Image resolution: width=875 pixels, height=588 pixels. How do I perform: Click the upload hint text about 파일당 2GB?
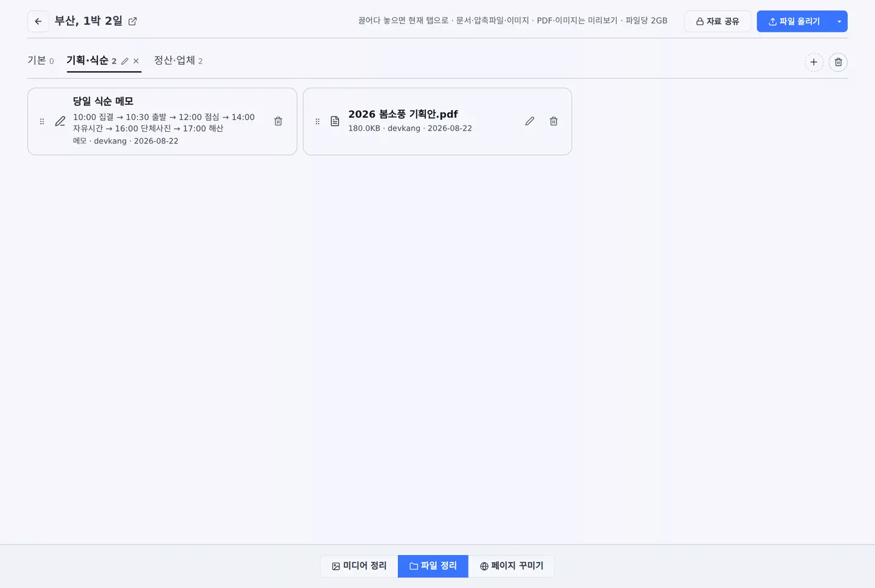coord(513,21)
